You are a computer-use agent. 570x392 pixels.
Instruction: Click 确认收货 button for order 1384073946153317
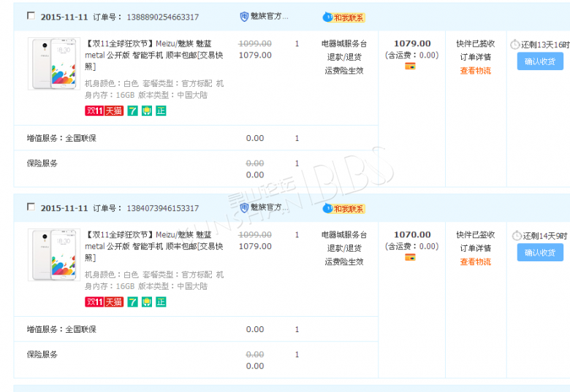pyautogui.click(x=540, y=253)
